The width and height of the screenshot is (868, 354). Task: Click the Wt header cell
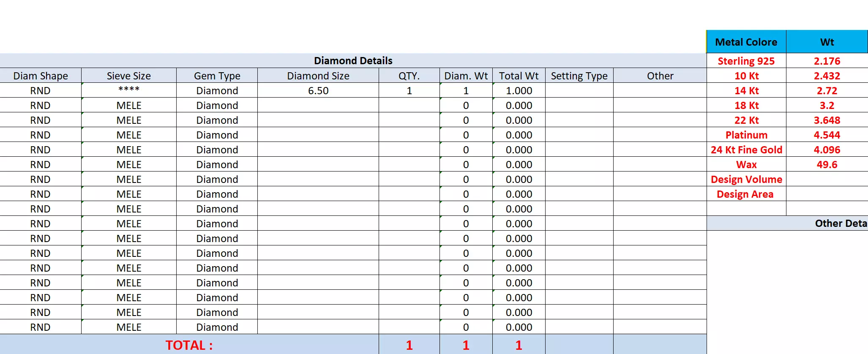pyautogui.click(x=827, y=42)
